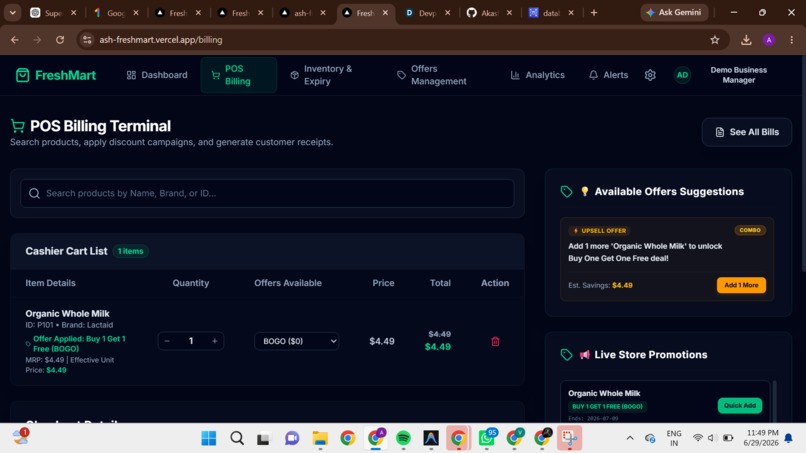Open Demo Business Manager profile
The image size is (806, 453).
pos(738,75)
